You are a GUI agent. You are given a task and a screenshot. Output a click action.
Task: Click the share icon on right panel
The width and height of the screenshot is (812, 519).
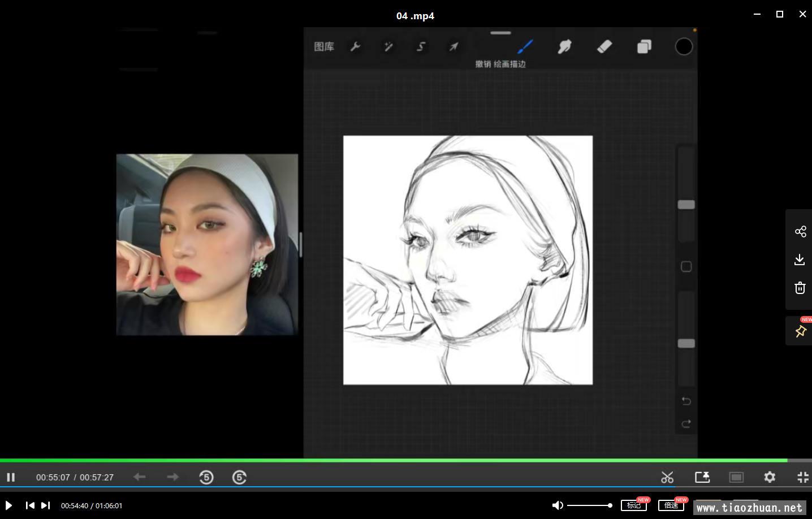pos(800,232)
